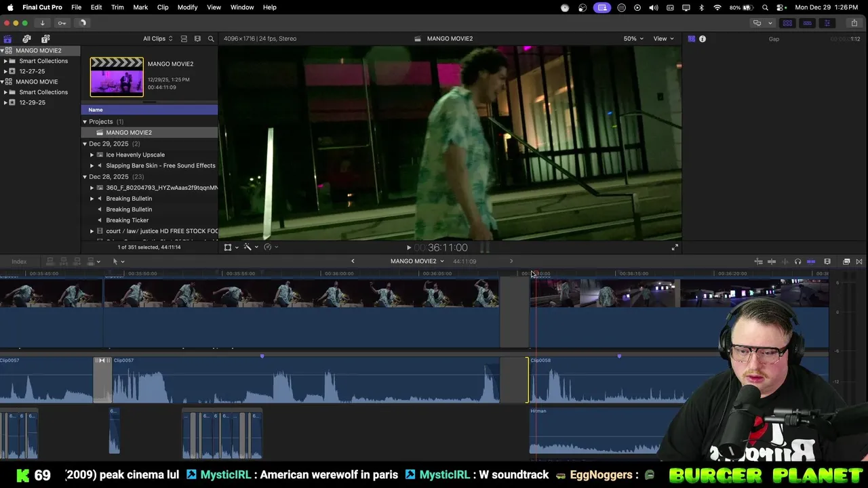This screenshot has height=488, width=868.
Task: Open the workspace layout dropdown arrow
Action: (770, 23)
